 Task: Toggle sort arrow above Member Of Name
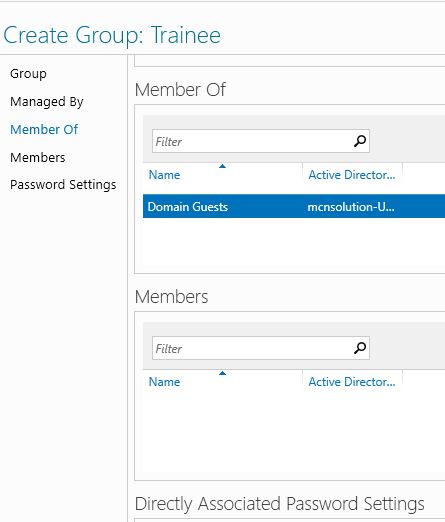click(222, 166)
